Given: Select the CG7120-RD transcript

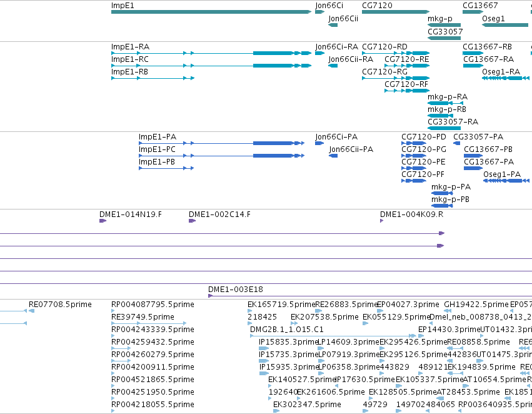Looking at the screenshot, I should tap(396, 53).
